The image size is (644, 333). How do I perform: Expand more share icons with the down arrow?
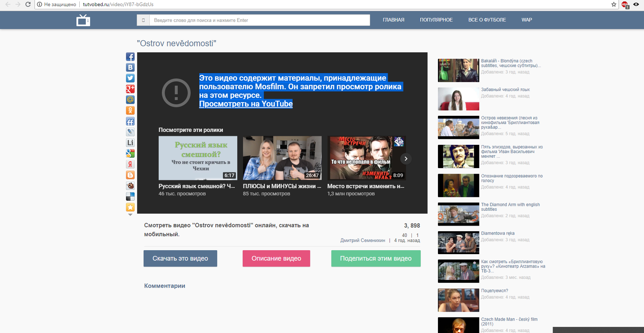point(130,215)
